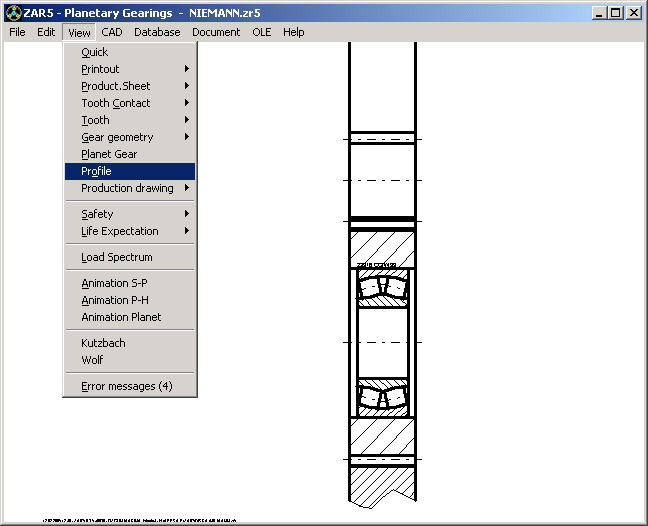Expand the Product.Sheet submenu
Screen dimensions: 648x526
115,86
